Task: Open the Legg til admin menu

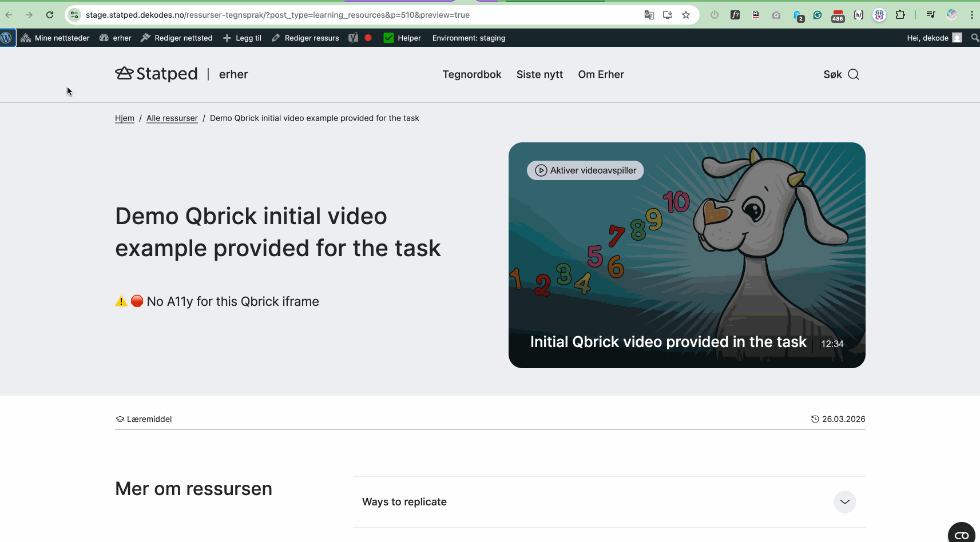Action: [242, 38]
